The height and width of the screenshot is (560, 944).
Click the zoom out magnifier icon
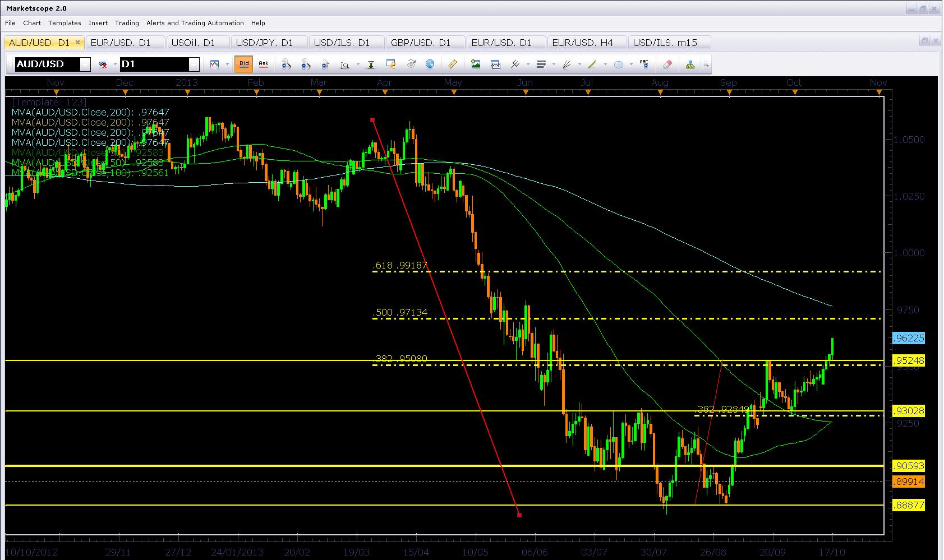click(x=306, y=64)
